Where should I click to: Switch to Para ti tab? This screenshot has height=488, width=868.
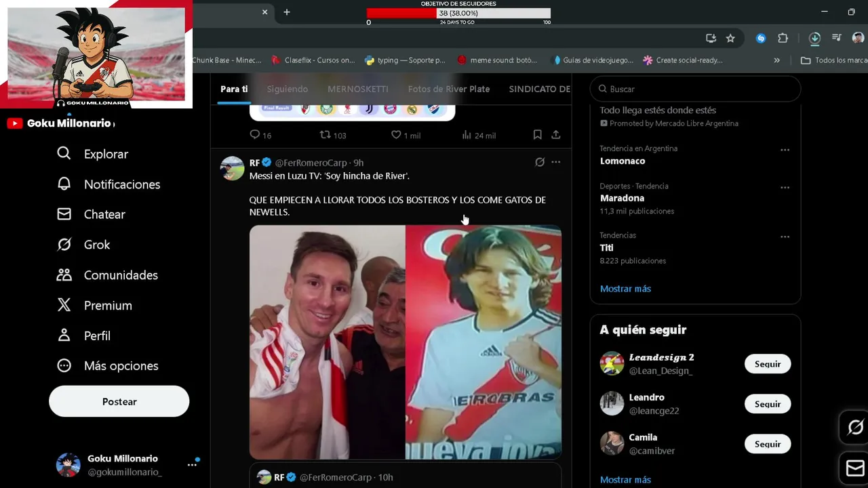(x=234, y=89)
